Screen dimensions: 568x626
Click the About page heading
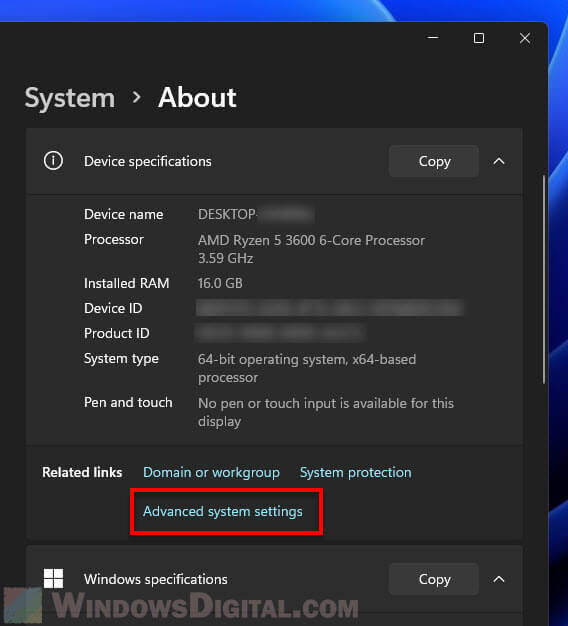point(197,97)
